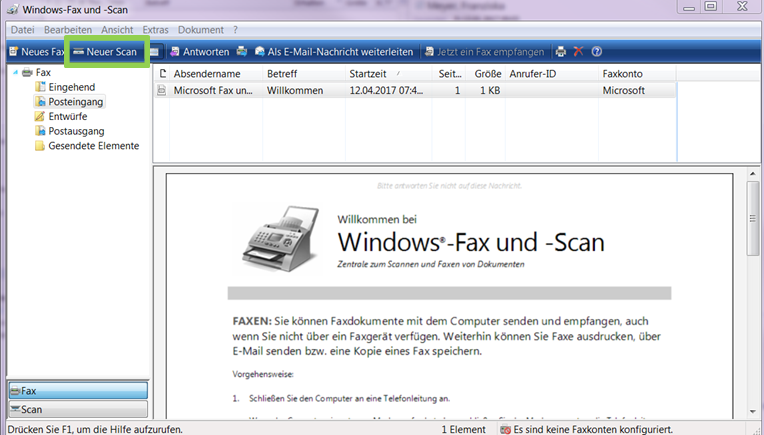764x435 pixels.
Task: Select the Posteingang folder
Action: 76,102
